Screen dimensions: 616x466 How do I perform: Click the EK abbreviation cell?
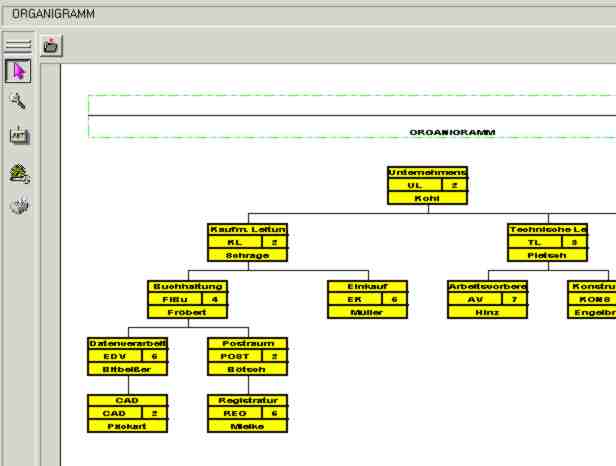point(355,299)
